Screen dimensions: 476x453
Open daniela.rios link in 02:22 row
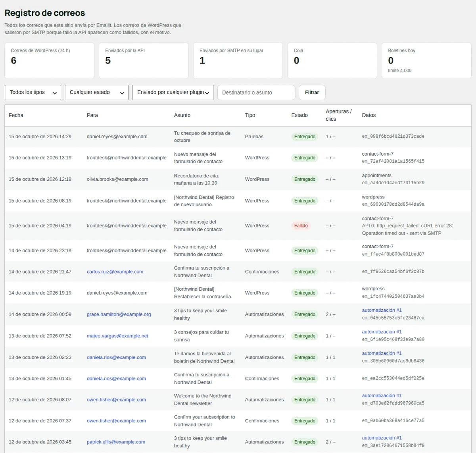(116, 357)
